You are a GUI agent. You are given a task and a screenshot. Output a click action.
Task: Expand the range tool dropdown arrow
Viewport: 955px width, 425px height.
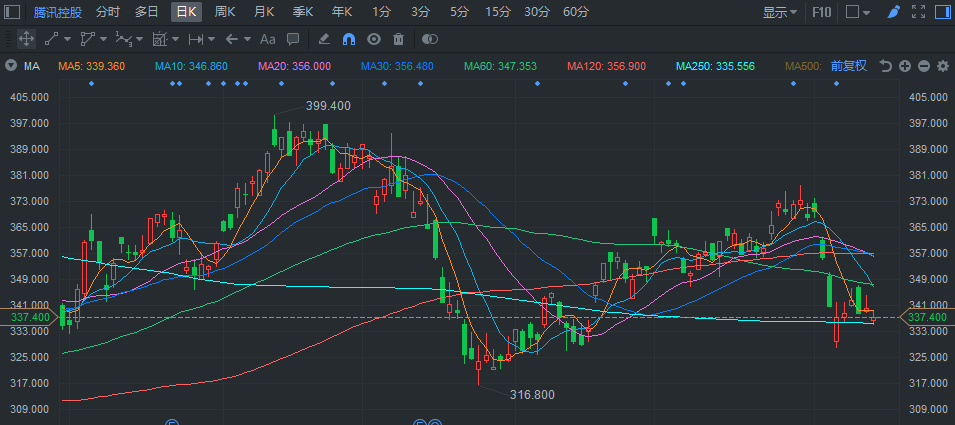pos(211,39)
